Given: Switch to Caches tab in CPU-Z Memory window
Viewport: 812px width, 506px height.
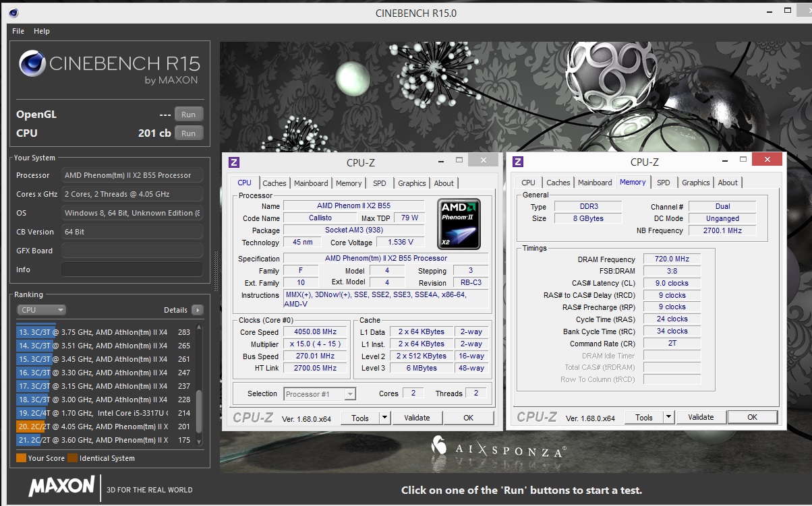Looking at the screenshot, I should [x=558, y=183].
